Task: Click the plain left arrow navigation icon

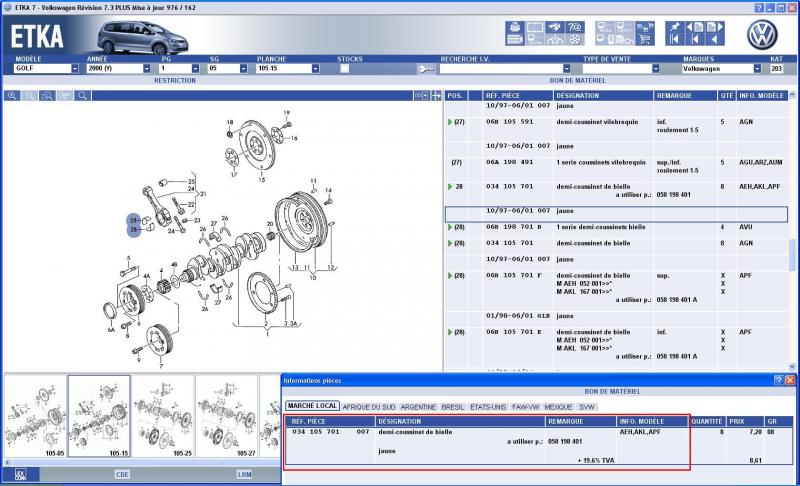Action: (715, 40)
